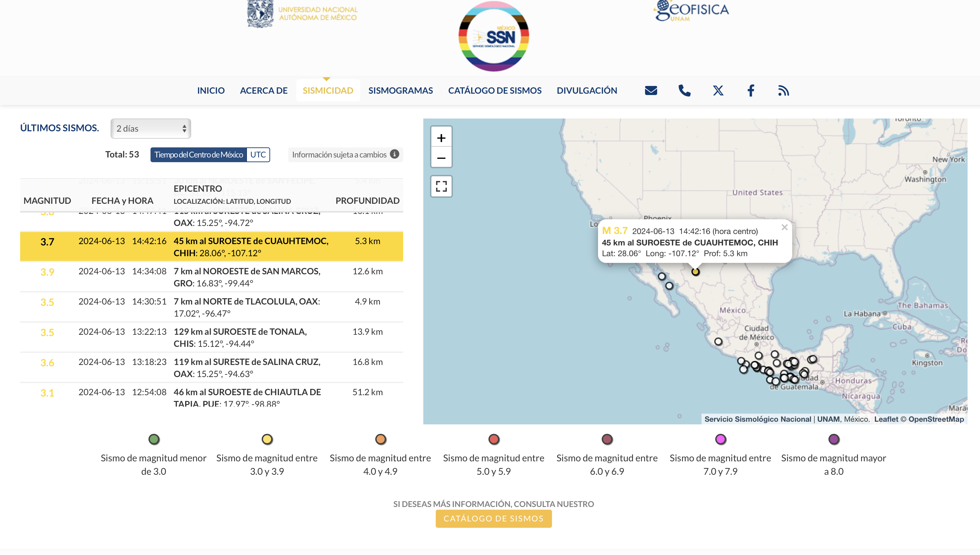
Task: Click the MAGNITUD column header
Action: click(47, 200)
